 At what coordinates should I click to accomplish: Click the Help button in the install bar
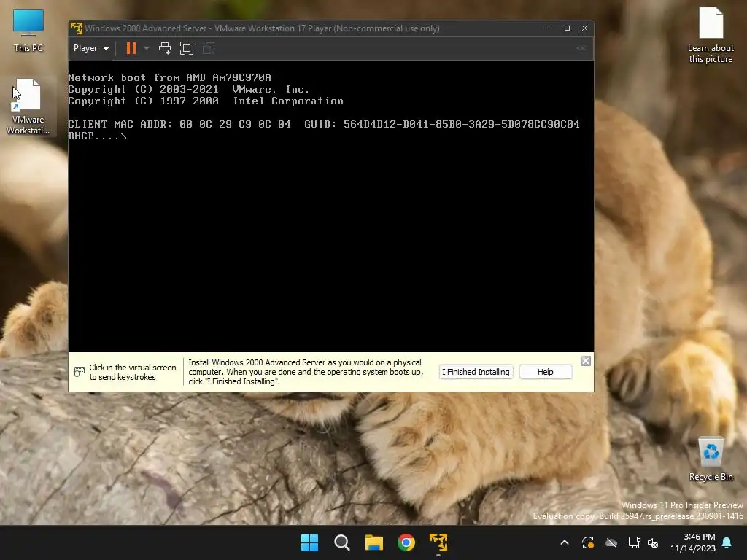pyautogui.click(x=546, y=372)
